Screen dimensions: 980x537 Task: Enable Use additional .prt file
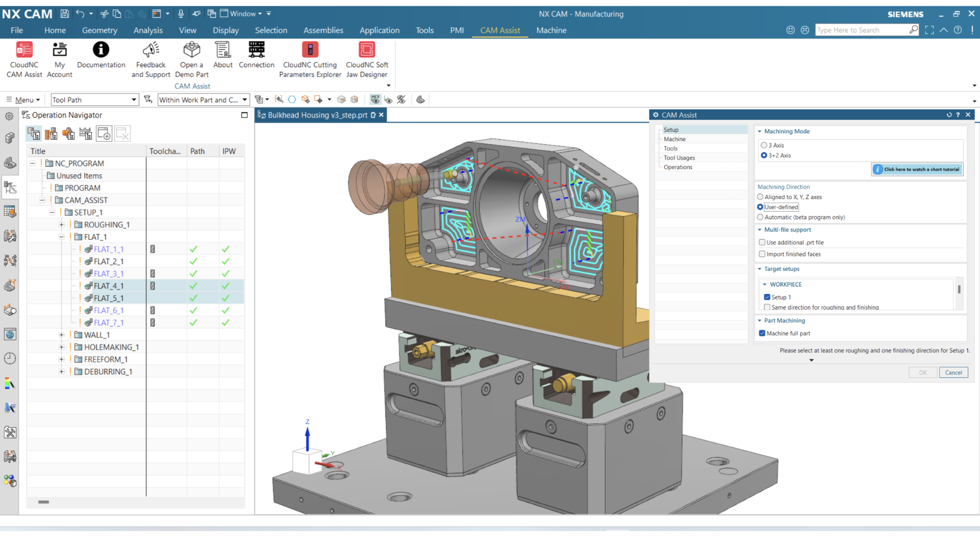point(762,242)
